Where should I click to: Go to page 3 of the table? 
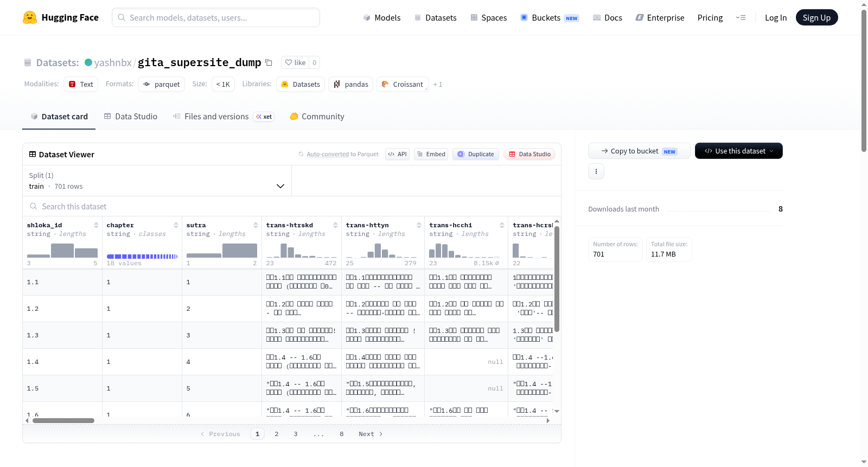[x=296, y=434]
